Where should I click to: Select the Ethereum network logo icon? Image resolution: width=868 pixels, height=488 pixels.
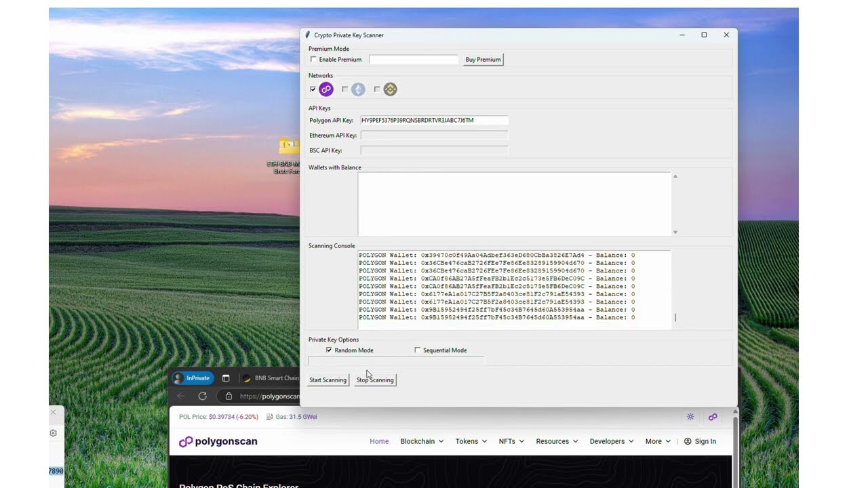pyautogui.click(x=358, y=89)
